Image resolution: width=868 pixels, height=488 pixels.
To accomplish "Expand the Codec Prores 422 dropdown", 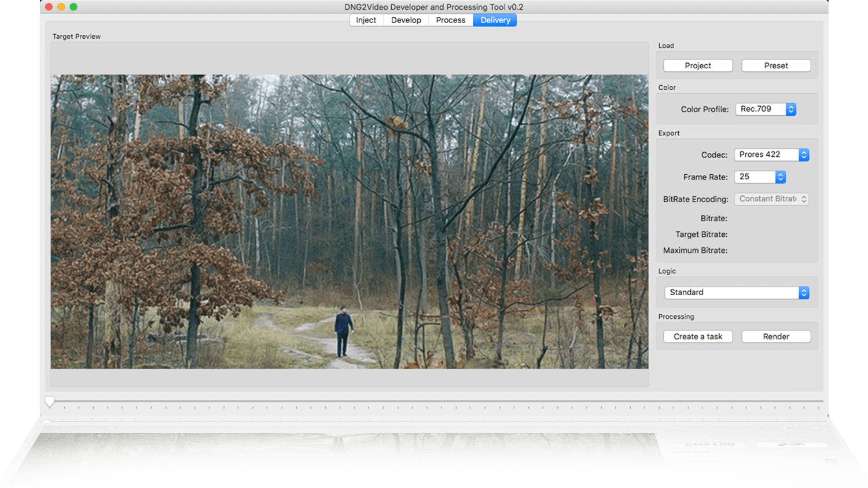I will [771, 155].
